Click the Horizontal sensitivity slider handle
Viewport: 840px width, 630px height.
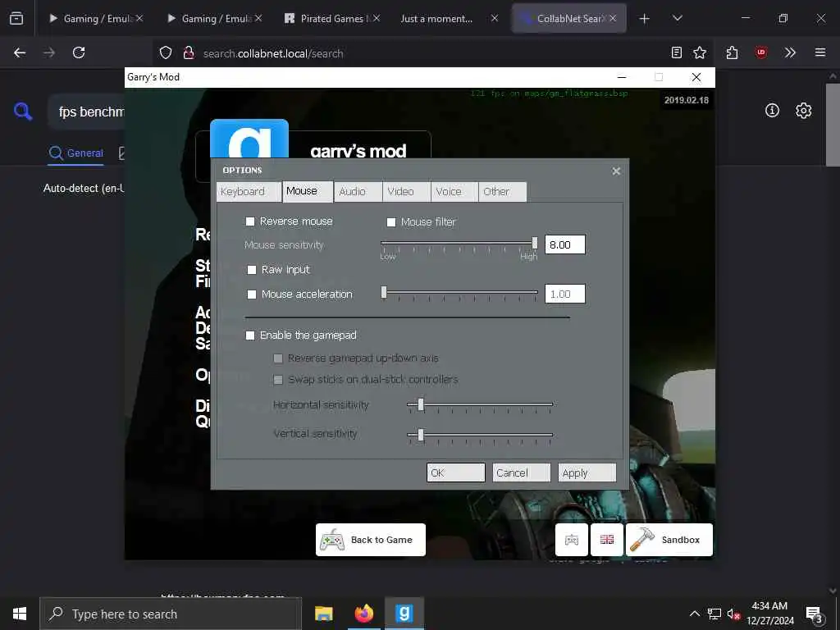[421, 404]
